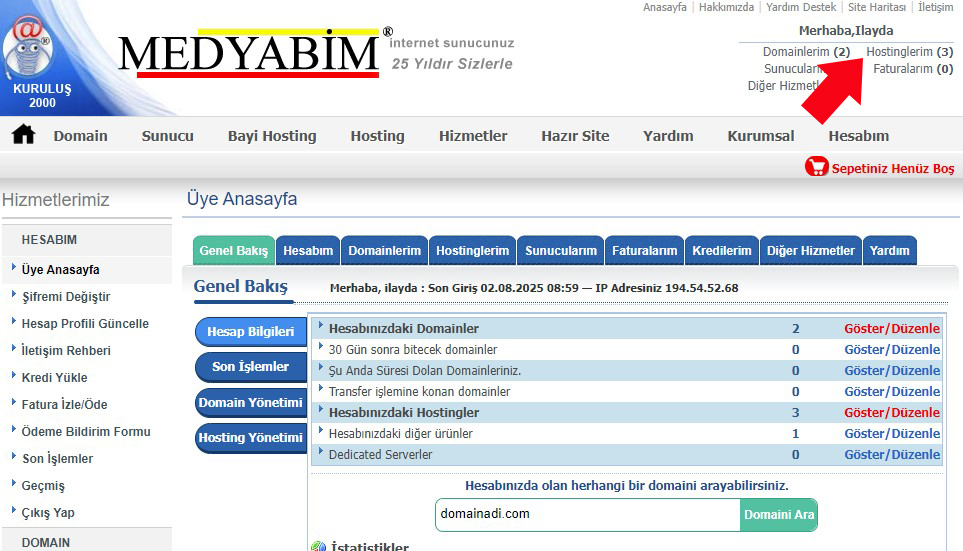Image resolution: width=963 pixels, height=551 pixels.
Task: Open Üye Anasayfa in the sidebar
Action: point(60,270)
